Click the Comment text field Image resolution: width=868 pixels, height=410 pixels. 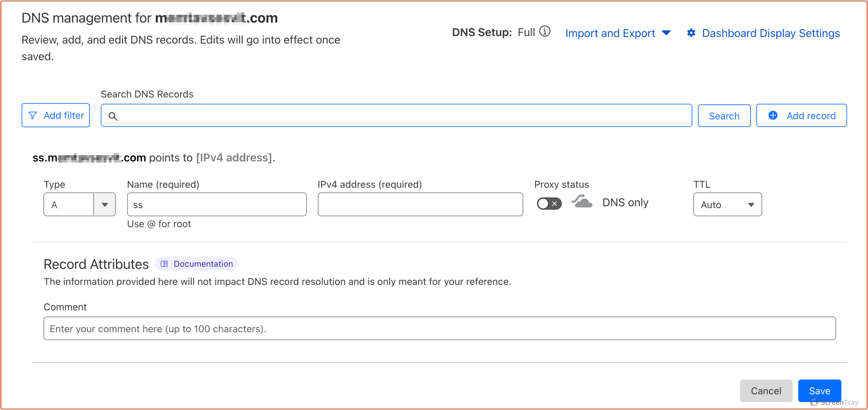[x=438, y=328]
